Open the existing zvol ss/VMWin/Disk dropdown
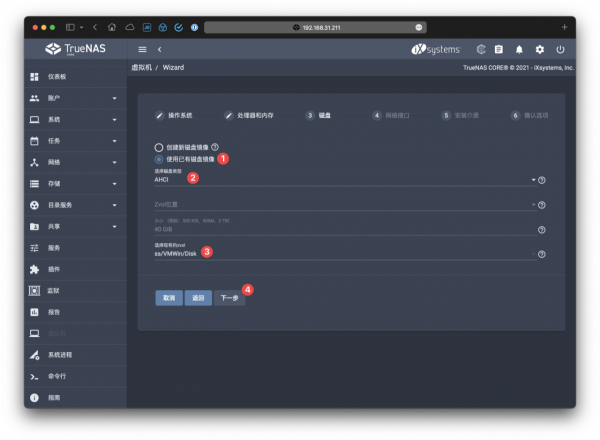Viewport: 600px width, 440px height. 345,254
